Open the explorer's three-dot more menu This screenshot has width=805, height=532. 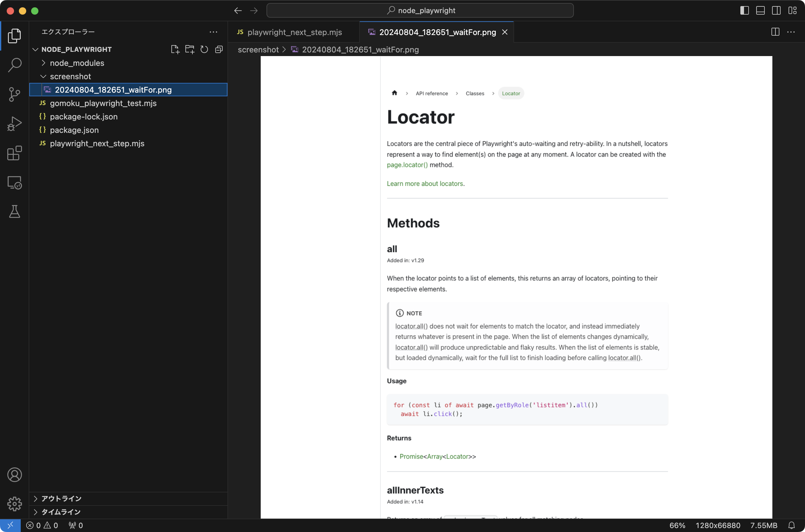tap(213, 32)
